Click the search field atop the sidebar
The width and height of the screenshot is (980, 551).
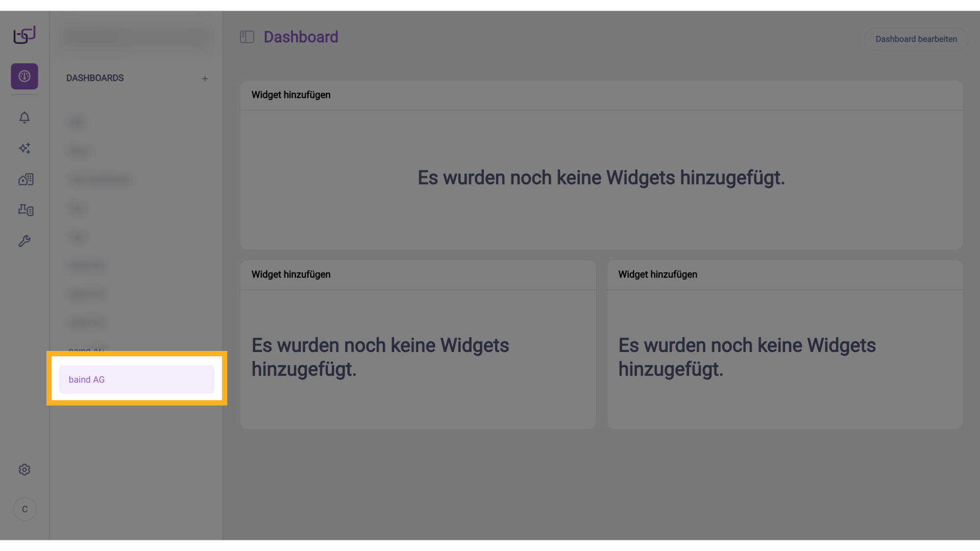tap(136, 37)
